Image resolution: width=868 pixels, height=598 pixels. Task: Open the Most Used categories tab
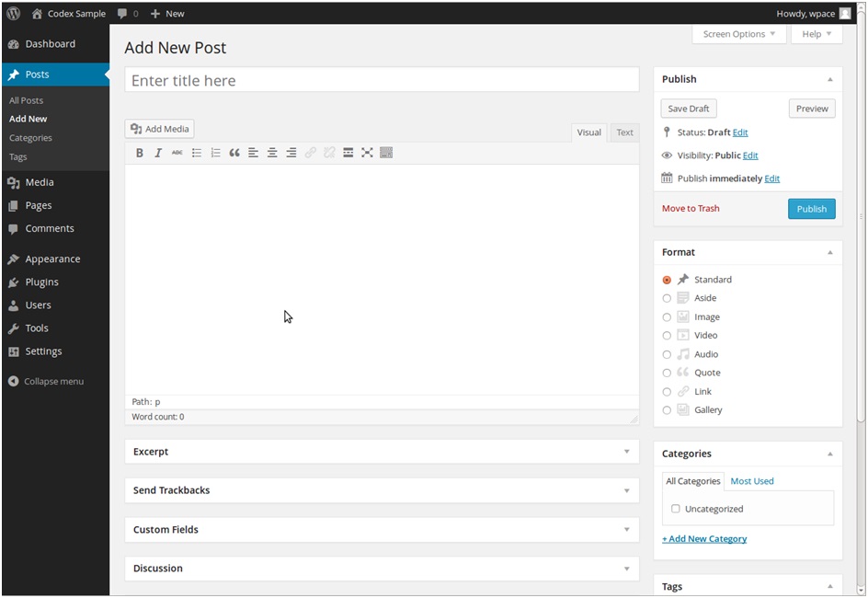click(751, 481)
